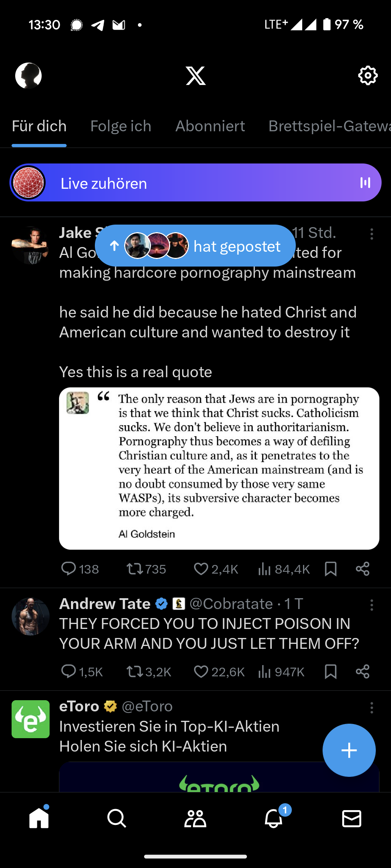Tap the blue compose post button

click(x=349, y=750)
